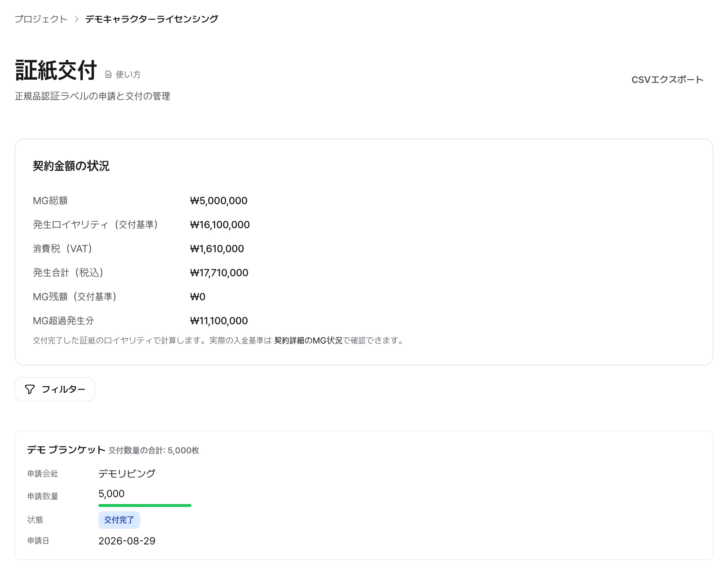The image size is (728, 575).
Task: Click the デモリビング company name
Action: [x=127, y=473]
